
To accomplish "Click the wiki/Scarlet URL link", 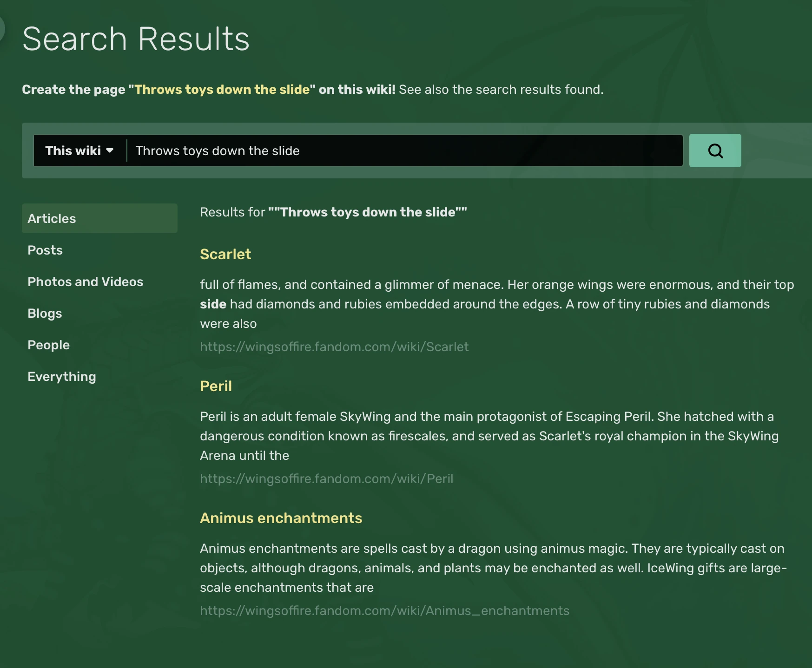I will pos(334,347).
